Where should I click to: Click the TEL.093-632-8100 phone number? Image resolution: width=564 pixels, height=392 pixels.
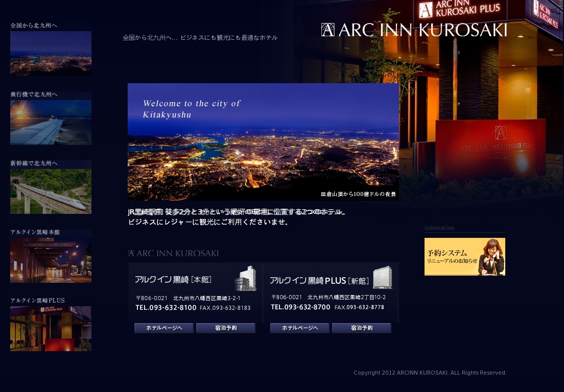(x=166, y=308)
